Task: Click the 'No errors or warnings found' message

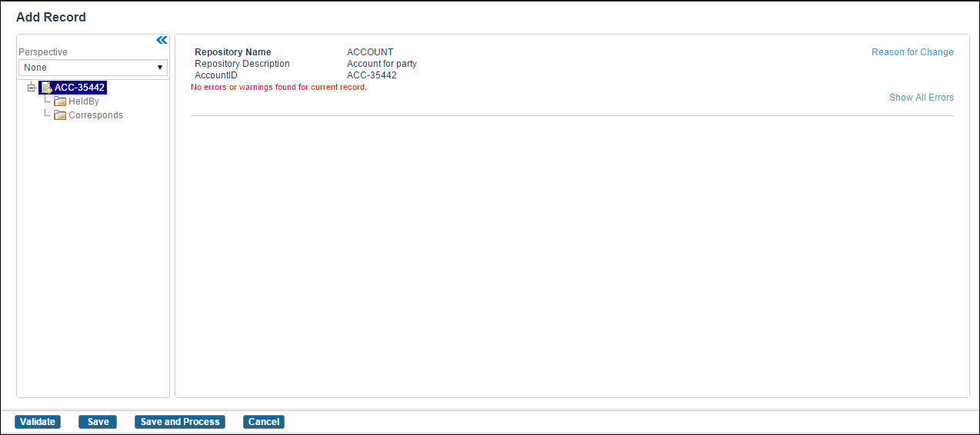Action: pyautogui.click(x=278, y=88)
